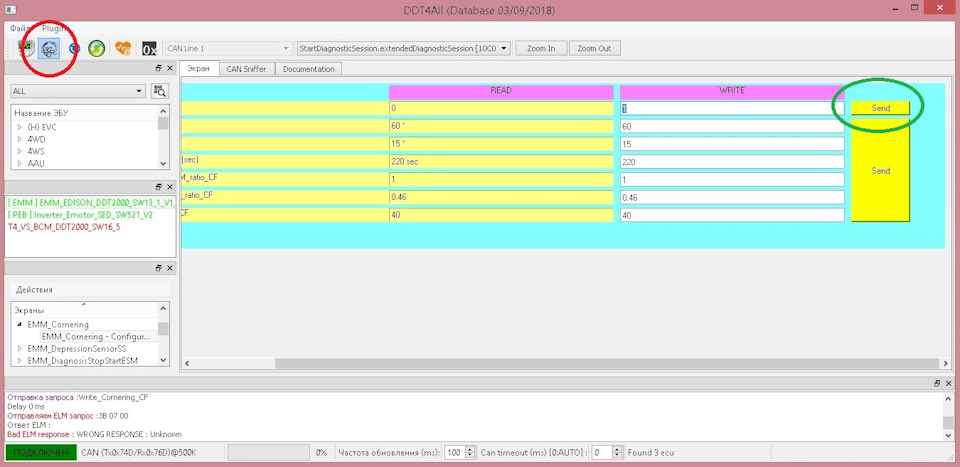Switch to the Documentation tab

click(x=309, y=69)
